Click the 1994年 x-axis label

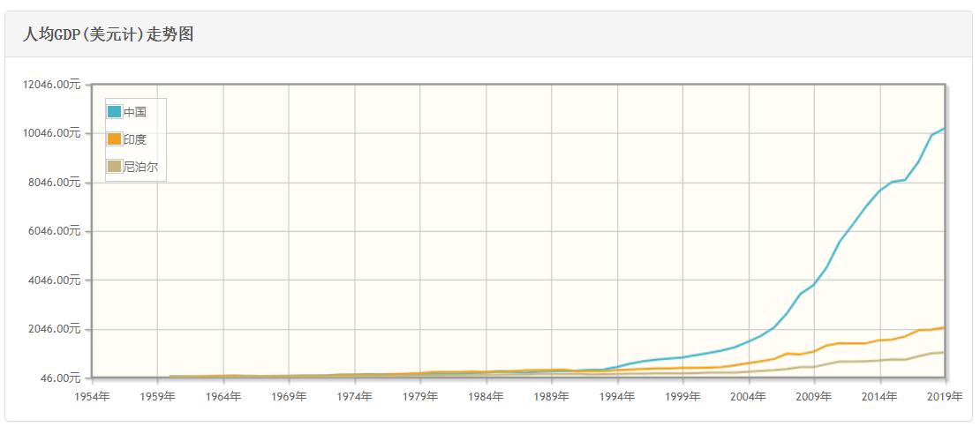(617, 396)
